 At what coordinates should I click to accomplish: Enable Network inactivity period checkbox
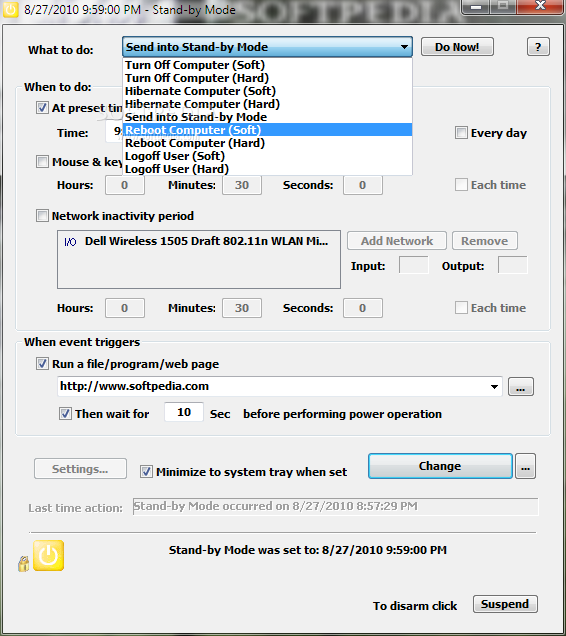(x=42, y=215)
